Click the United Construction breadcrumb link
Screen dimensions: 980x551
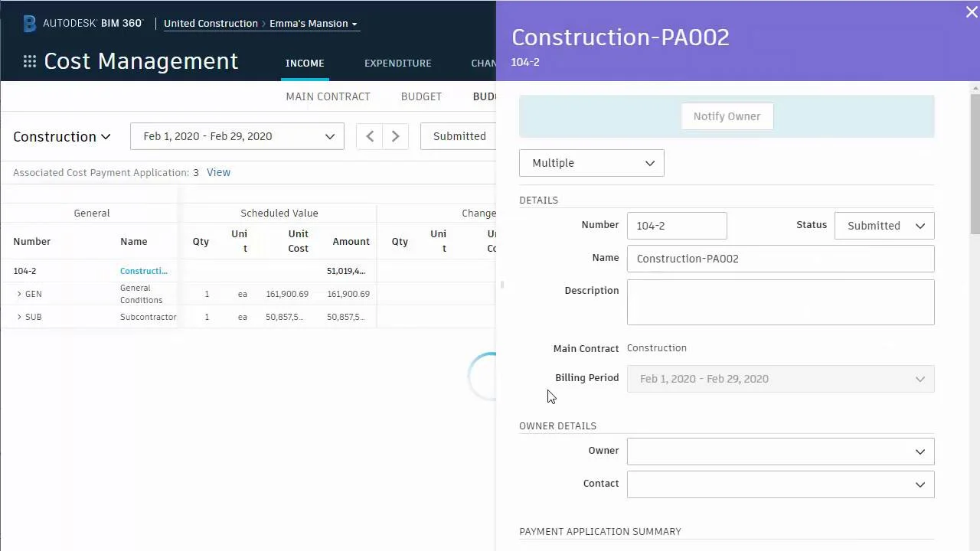tap(211, 24)
